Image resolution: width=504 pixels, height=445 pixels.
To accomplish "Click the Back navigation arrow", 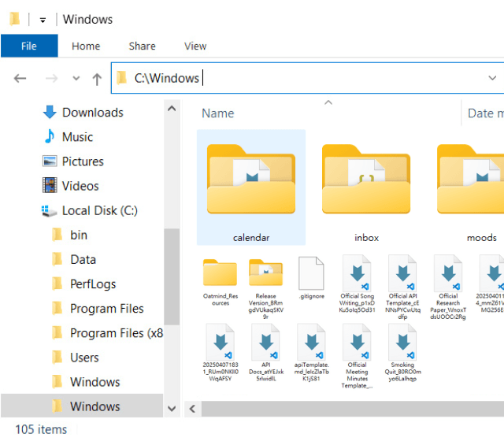I will point(20,78).
